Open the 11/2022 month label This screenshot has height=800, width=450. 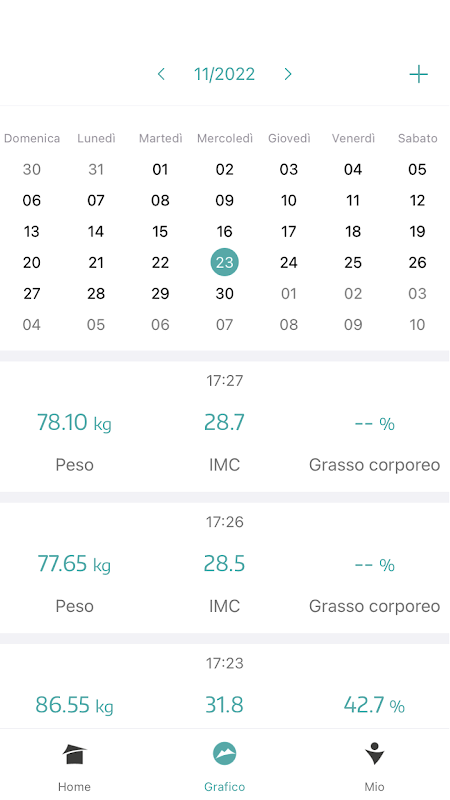pos(224,74)
